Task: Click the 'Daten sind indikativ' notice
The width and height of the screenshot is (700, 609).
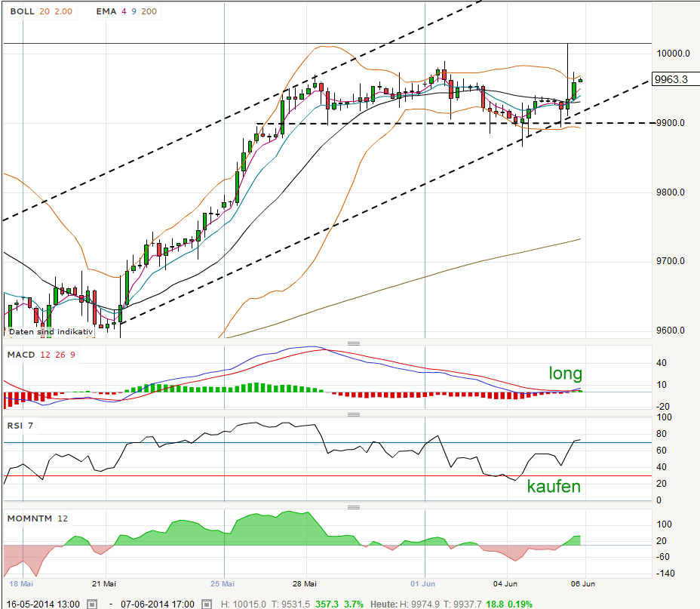Action: (51, 331)
